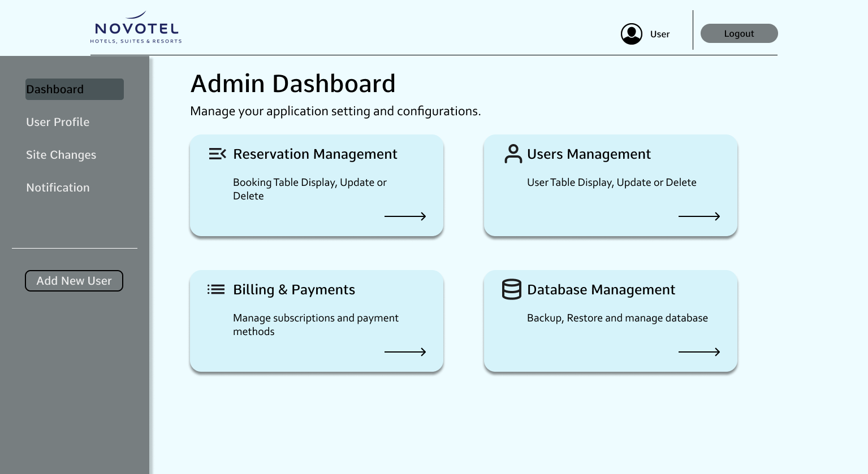The height and width of the screenshot is (474, 868).
Task: Click "User Table Display, Update or Delete" text
Action: [612, 182]
